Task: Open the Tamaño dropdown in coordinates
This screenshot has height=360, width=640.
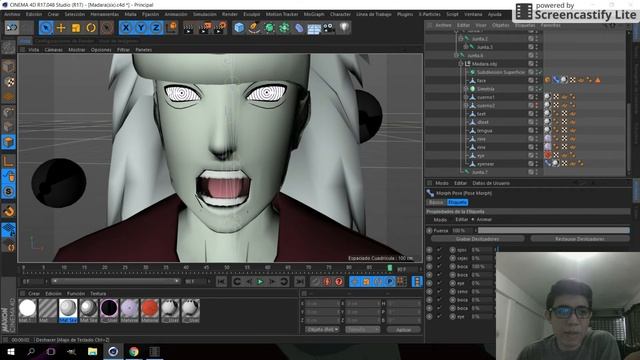Action: pos(362,329)
